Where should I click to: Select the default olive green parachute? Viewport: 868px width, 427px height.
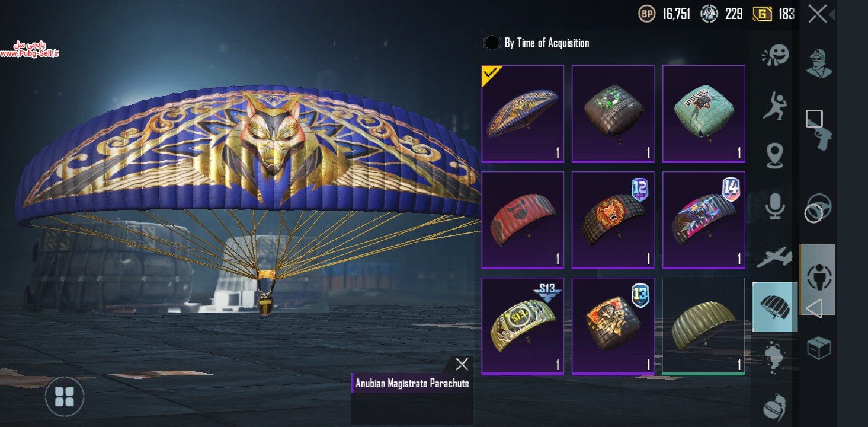tap(704, 326)
